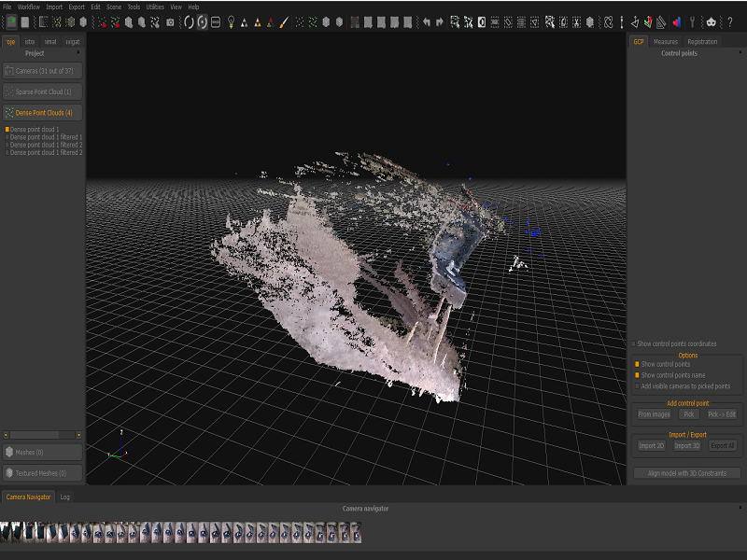Screen dimensions: 747x560
Task: Click the orange triangle toolbar icon
Action: click(258, 22)
